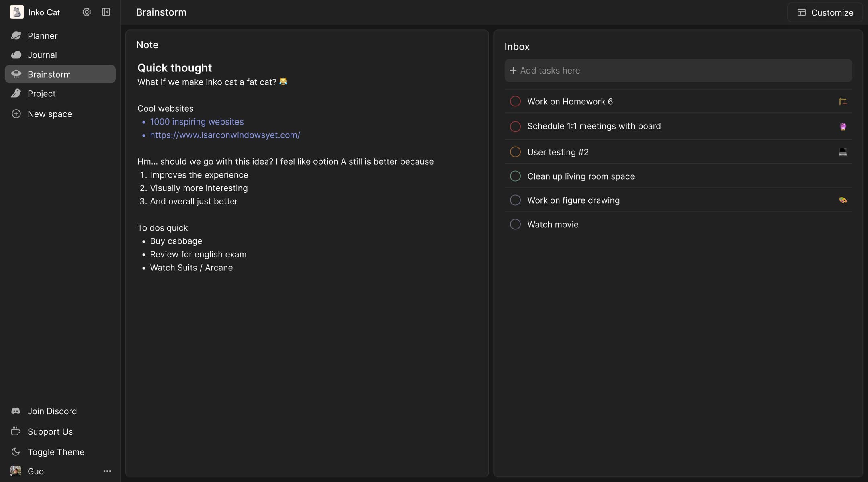Mark User testing #2 as complete
868x482 pixels.
pos(515,152)
